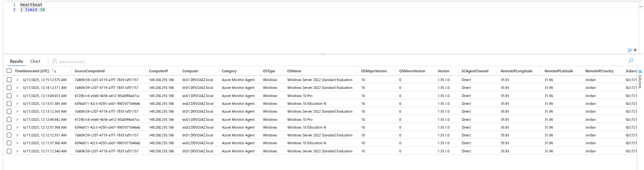Expand the last row at 12:11:12.540 AM
This screenshot has width=644, height=170.
tap(17, 151)
